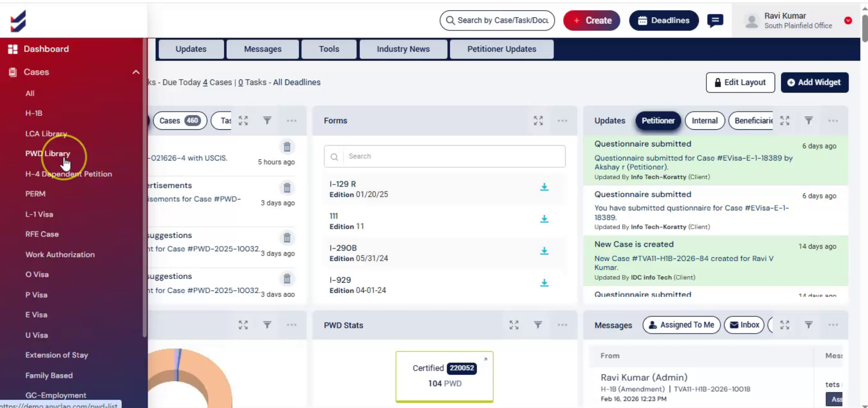Open PERM in sidebar
This screenshot has width=868, height=408.
35,194
